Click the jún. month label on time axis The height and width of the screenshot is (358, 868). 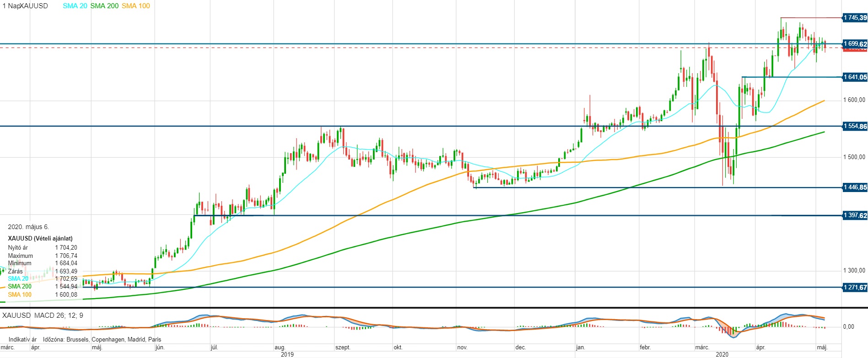click(x=160, y=347)
